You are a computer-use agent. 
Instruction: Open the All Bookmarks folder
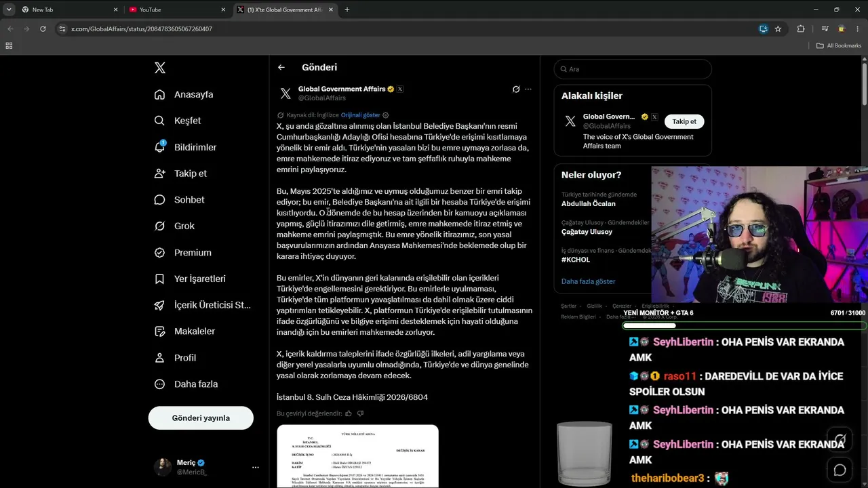click(x=839, y=45)
